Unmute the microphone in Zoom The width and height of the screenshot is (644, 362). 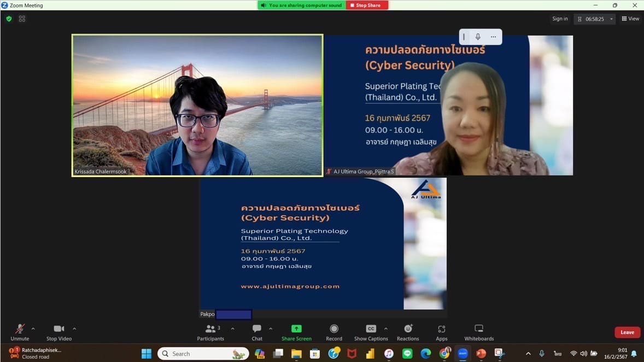pos(20,332)
